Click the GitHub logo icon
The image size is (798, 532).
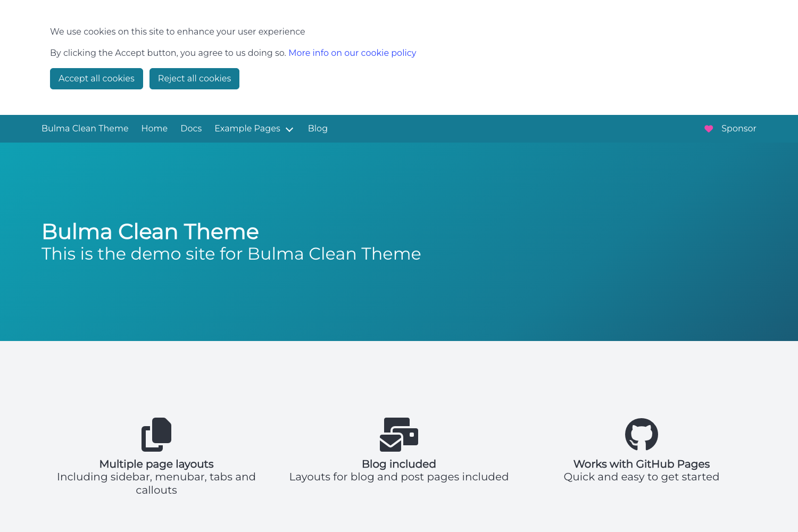[x=642, y=435]
